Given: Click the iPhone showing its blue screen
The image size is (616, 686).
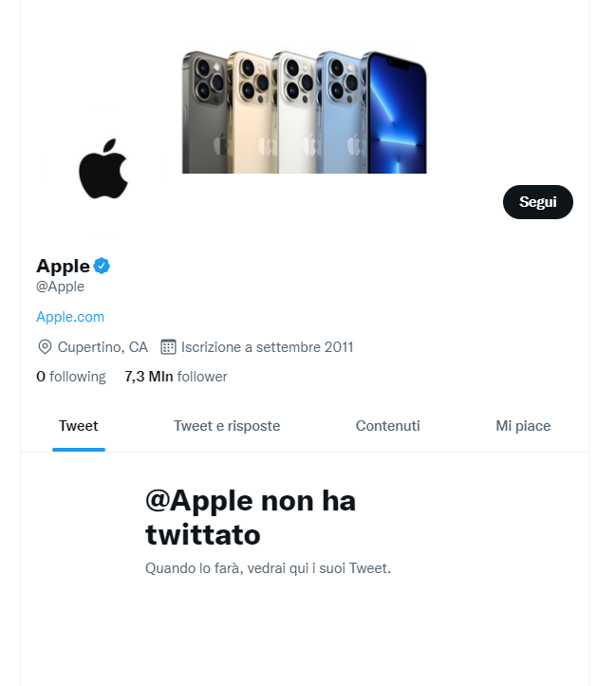Looking at the screenshot, I should [397, 112].
